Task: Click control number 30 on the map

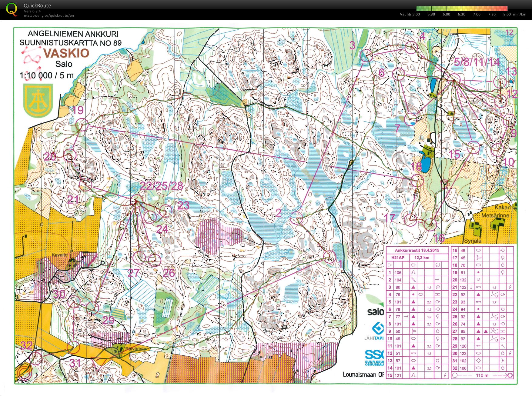Action: (x=59, y=294)
